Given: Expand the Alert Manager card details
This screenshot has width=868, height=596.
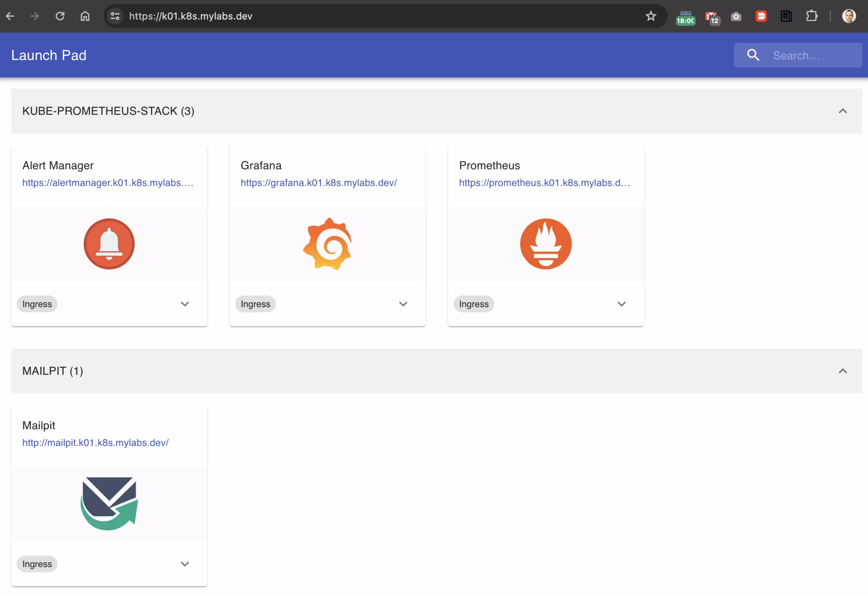Looking at the screenshot, I should pos(184,304).
